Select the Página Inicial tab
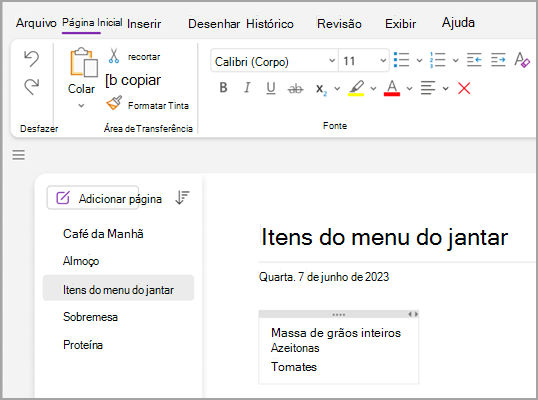The image size is (538, 400). click(92, 23)
